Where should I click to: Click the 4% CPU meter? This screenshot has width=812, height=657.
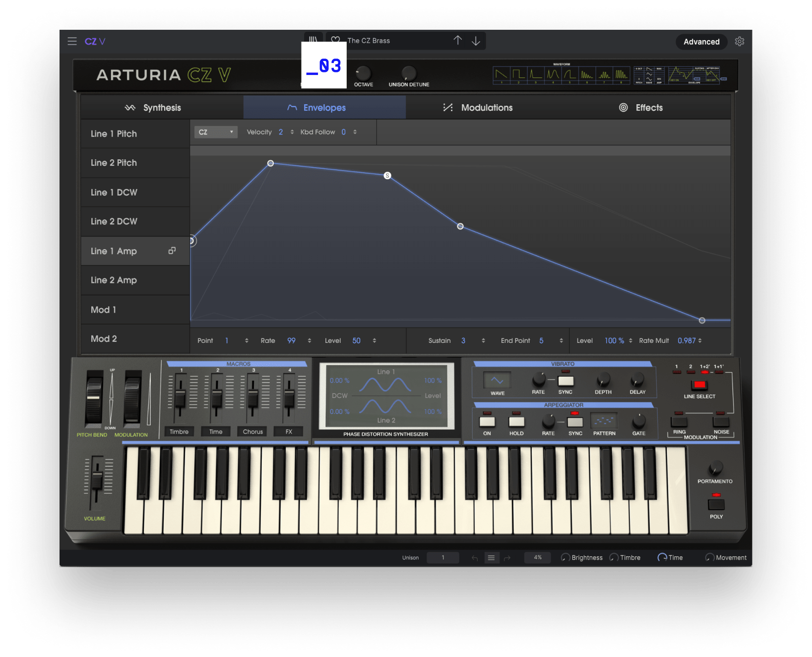coord(538,558)
